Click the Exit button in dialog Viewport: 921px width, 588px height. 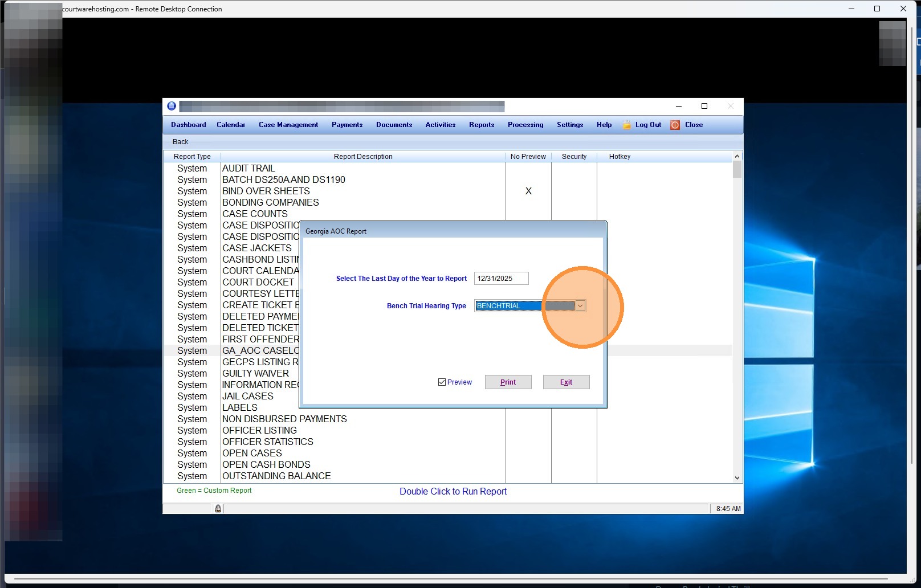[x=566, y=382]
